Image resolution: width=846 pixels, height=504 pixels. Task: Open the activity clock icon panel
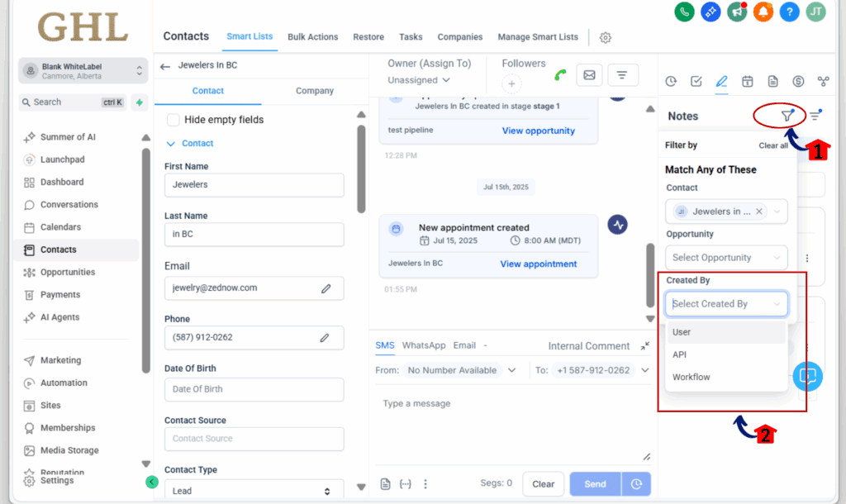[671, 82]
